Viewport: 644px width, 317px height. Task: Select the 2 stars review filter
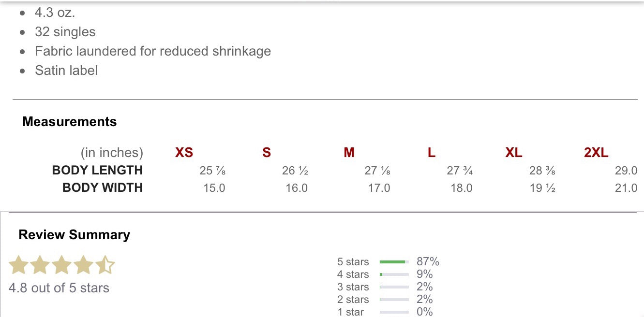tap(353, 300)
